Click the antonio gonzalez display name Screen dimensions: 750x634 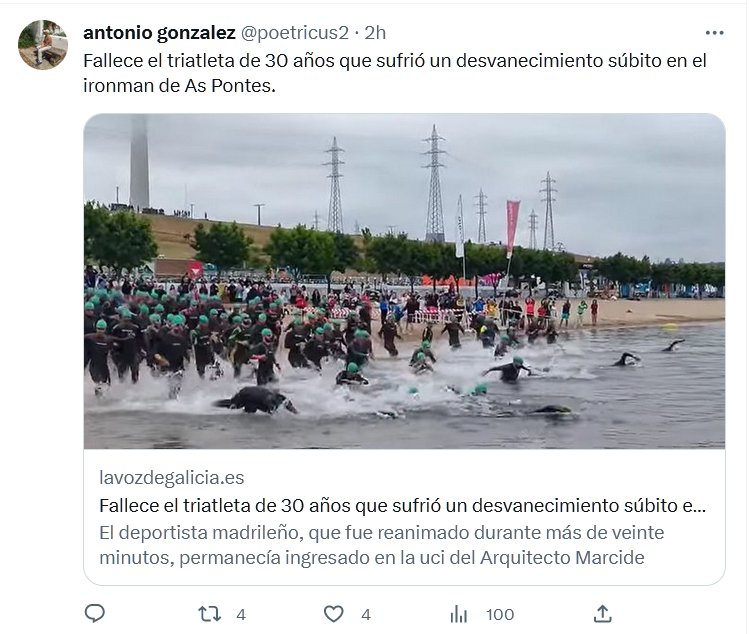[159, 33]
